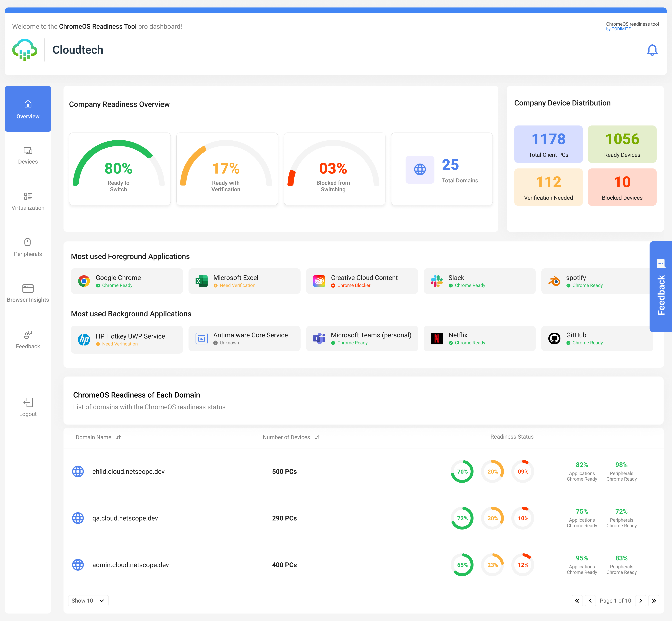Open the Show 10 rows dropdown
This screenshot has height=621, width=672.
tap(88, 600)
